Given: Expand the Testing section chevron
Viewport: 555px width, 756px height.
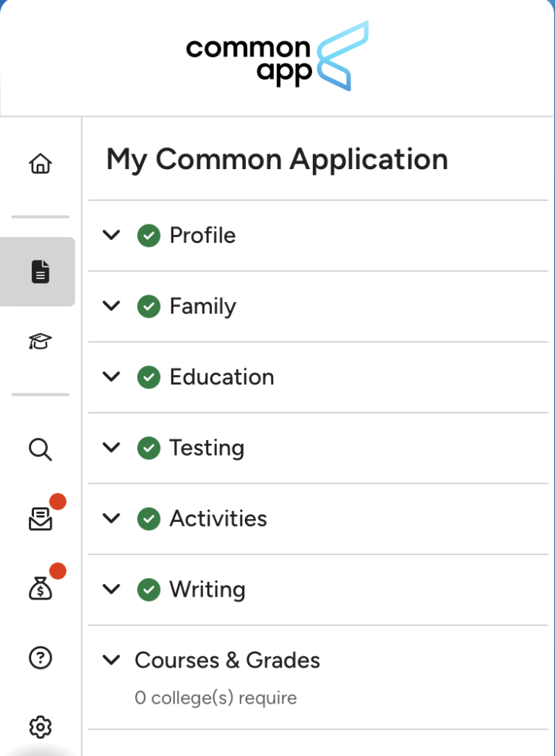Looking at the screenshot, I should (111, 448).
